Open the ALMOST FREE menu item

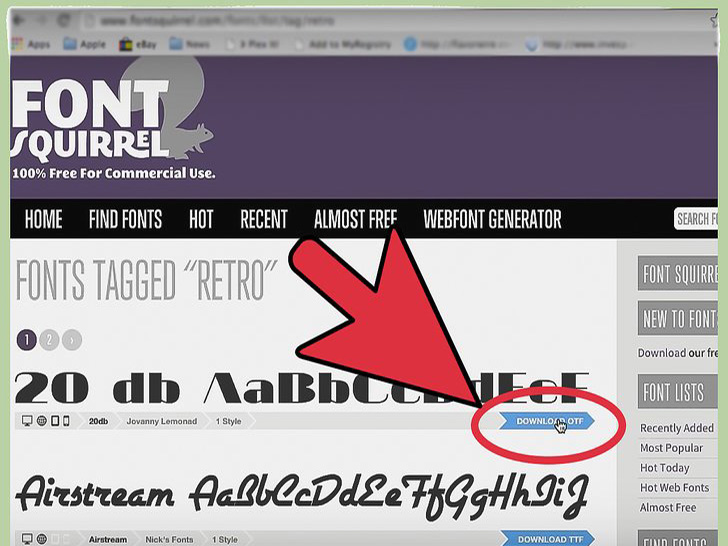point(355,219)
